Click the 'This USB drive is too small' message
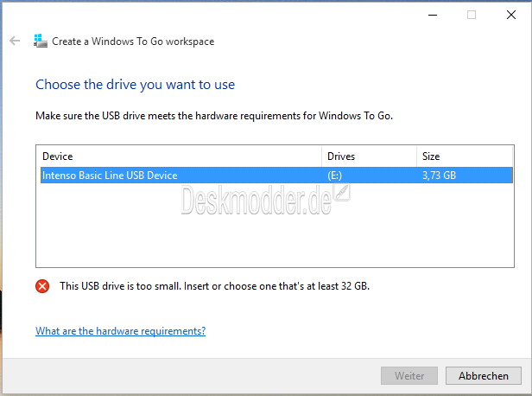The width and height of the screenshot is (532, 396). (214, 286)
